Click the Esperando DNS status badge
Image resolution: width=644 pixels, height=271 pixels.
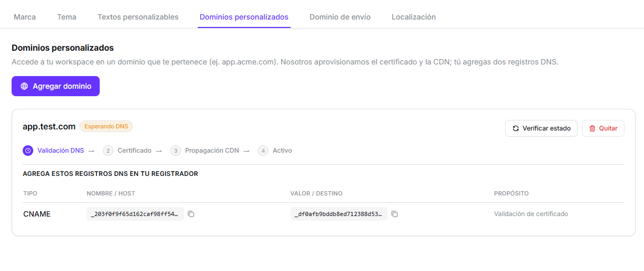click(x=107, y=127)
